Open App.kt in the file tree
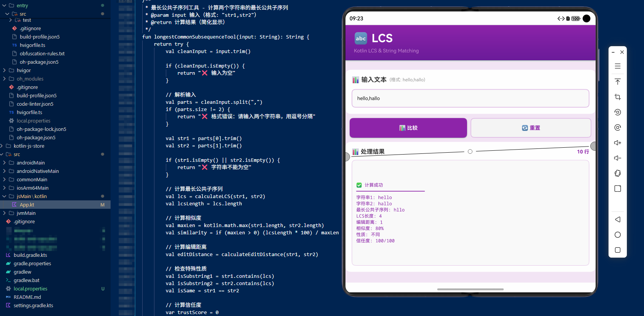Image resolution: width=644 pixels, height=316 pixels. click(x=55, y=205)
